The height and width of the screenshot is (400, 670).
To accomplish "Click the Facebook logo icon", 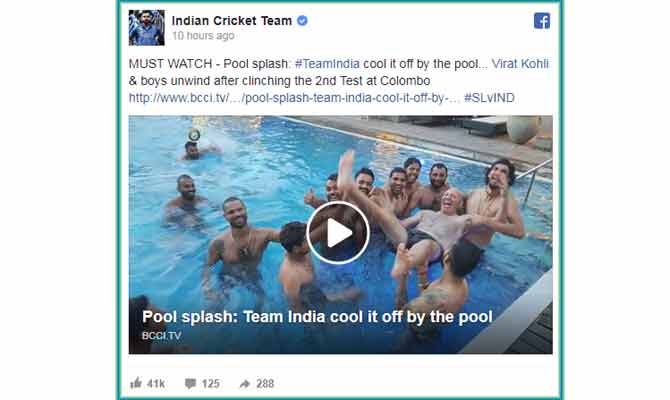I will pos(542,21).
